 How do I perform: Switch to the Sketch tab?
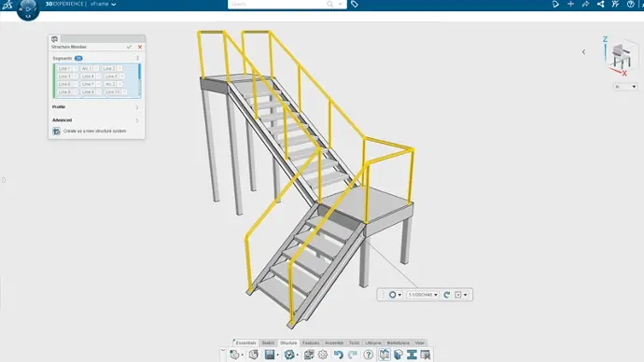point(268,342)
